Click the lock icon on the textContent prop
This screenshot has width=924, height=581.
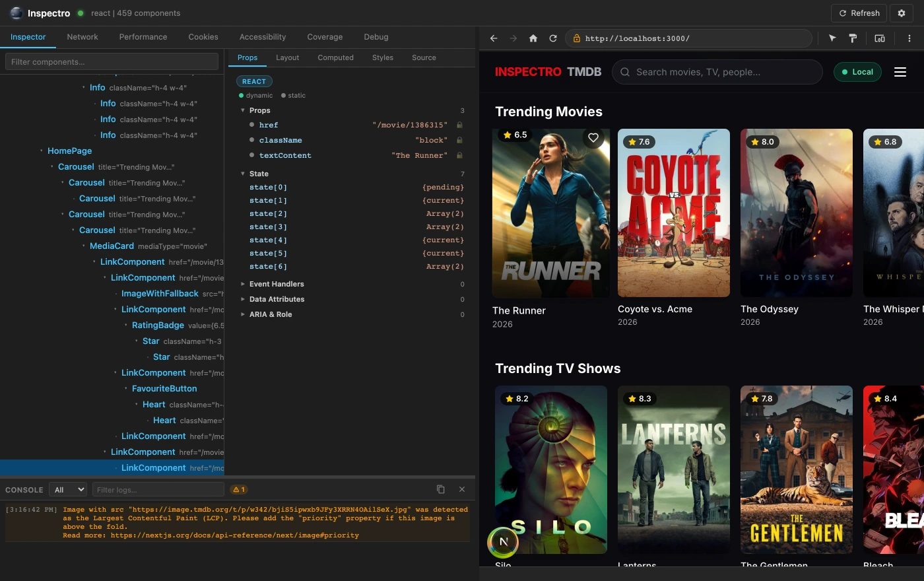tap(459, 155)
